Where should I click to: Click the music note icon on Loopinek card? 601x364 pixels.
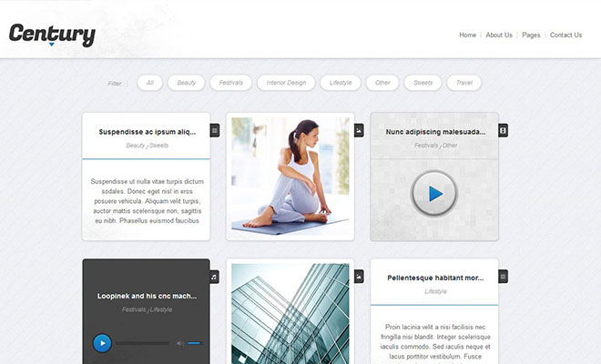[215, 277]
